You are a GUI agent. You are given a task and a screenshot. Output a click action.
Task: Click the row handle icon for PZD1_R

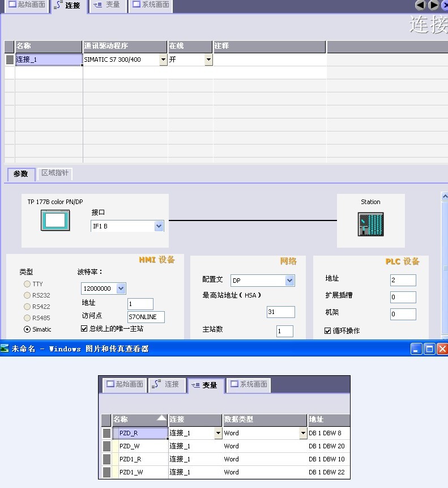(x=106, y=459)
